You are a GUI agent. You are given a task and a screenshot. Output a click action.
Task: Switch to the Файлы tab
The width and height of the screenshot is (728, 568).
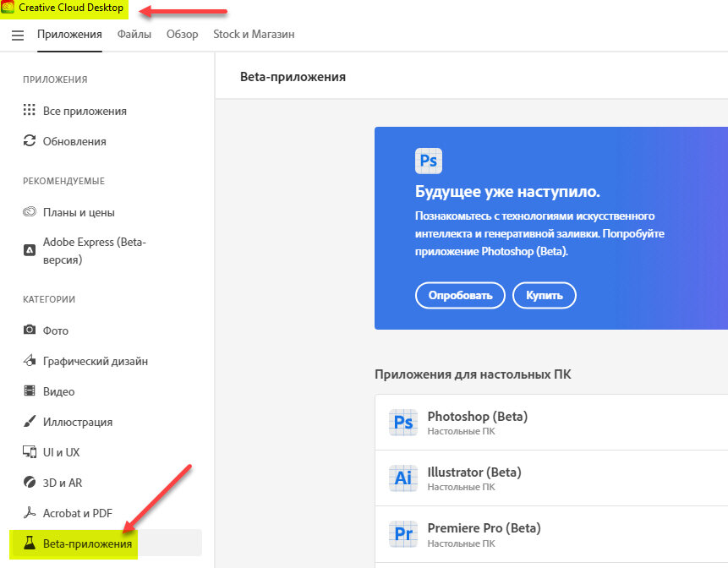[134, 35]
